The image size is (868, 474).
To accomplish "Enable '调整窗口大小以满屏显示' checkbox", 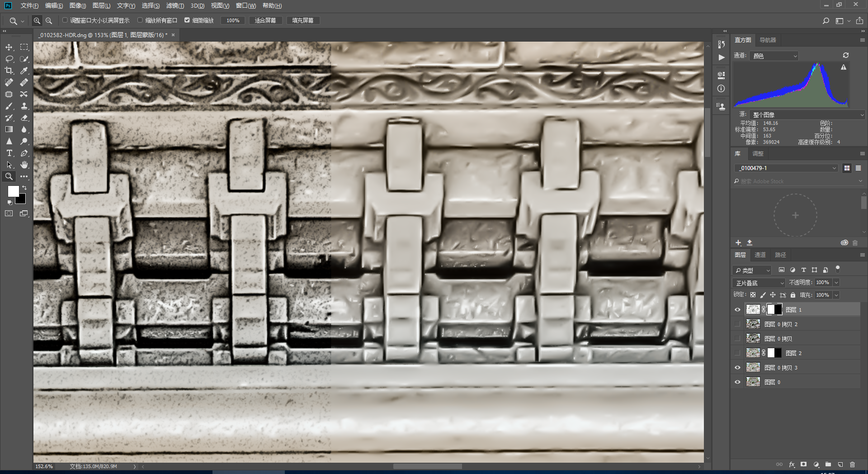I will click(65, 20).
